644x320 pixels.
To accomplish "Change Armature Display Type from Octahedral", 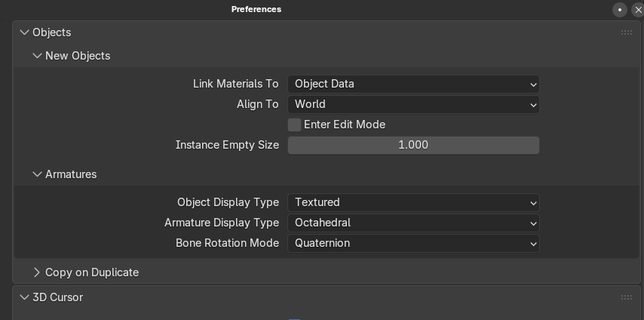I will pyautogui.click(x=413, y=223).
